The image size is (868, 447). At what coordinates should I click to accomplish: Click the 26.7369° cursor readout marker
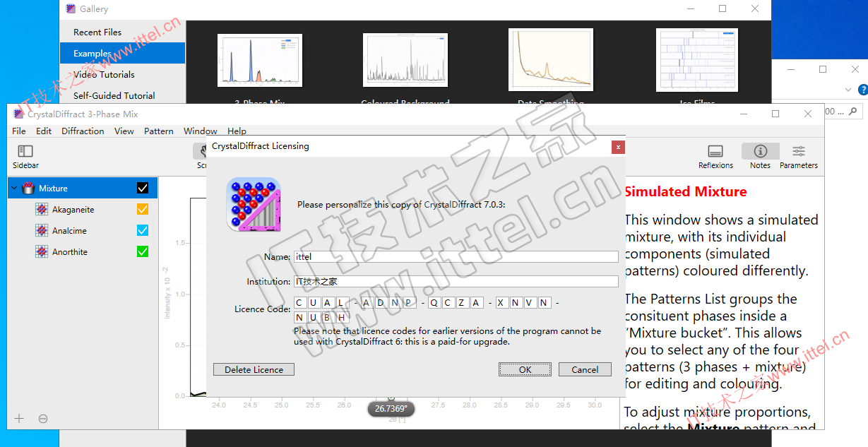[391, 408]
